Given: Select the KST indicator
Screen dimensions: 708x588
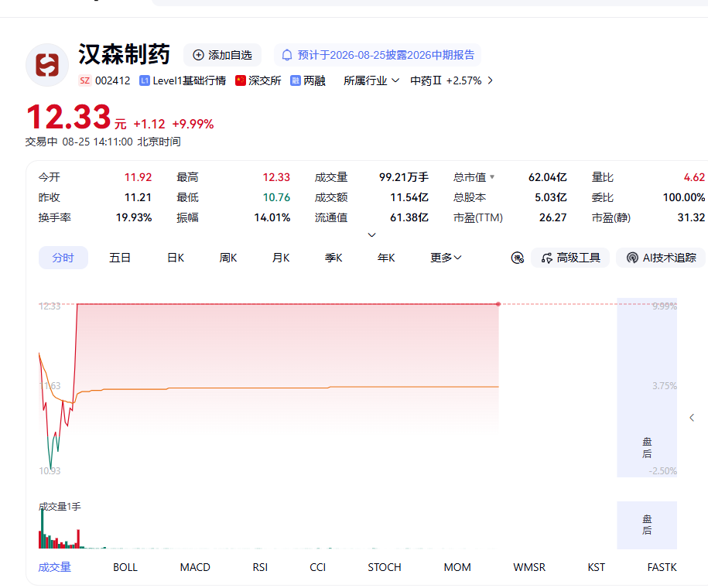Looking at the screenshot, I should pyautogui.click(x=596, y=567).
